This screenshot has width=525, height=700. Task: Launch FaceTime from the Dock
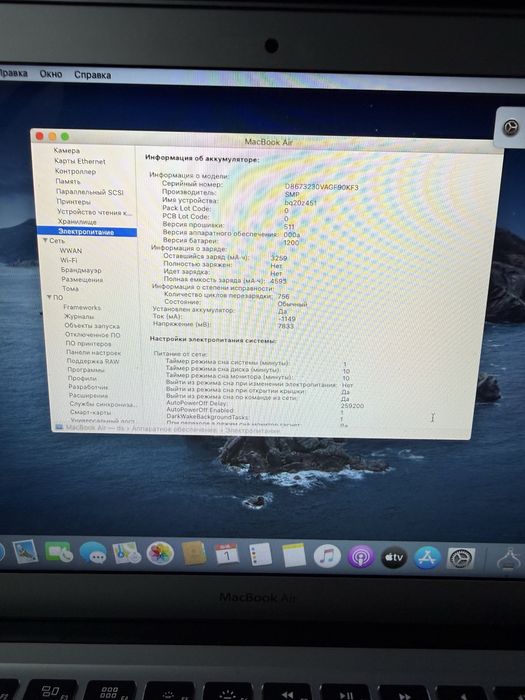(58, 553)
